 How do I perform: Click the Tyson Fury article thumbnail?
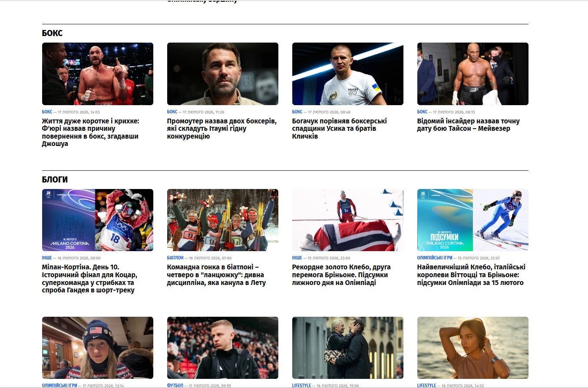(x=98, y=74)
